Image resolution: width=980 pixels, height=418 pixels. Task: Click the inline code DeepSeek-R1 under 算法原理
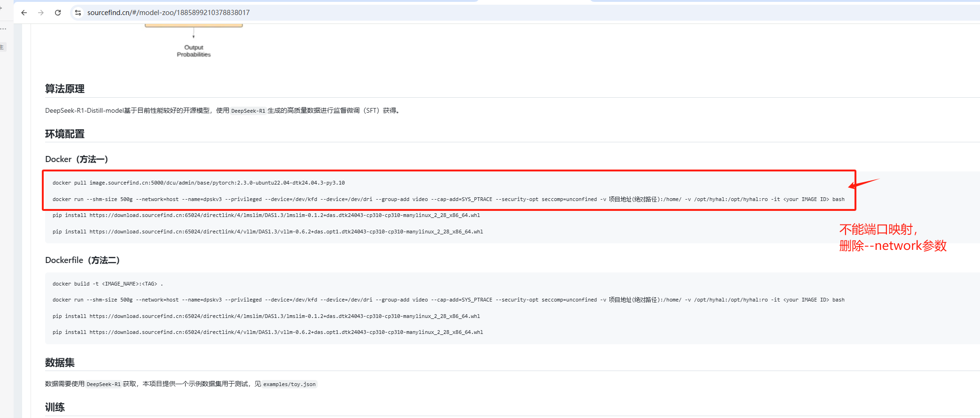(248, 111)
